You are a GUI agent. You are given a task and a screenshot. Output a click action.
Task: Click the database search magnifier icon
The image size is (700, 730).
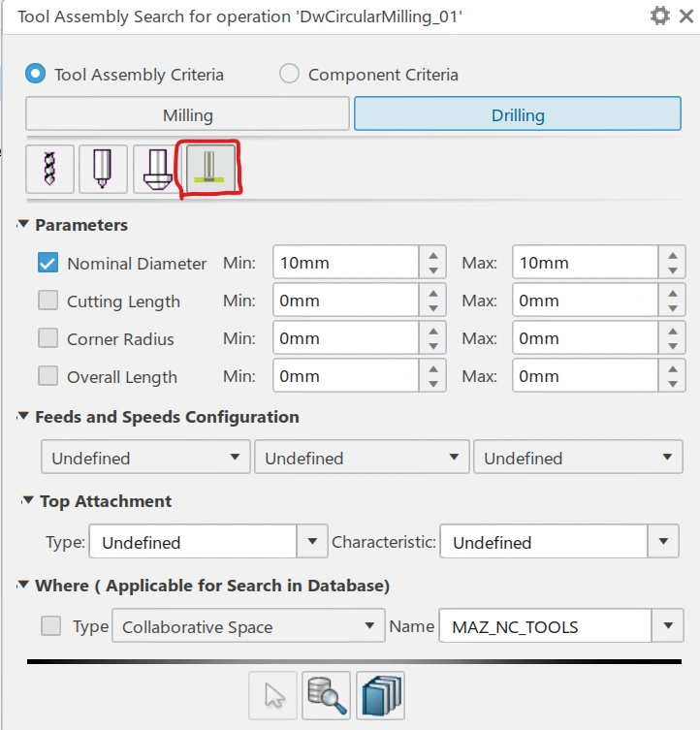[327, 695]
